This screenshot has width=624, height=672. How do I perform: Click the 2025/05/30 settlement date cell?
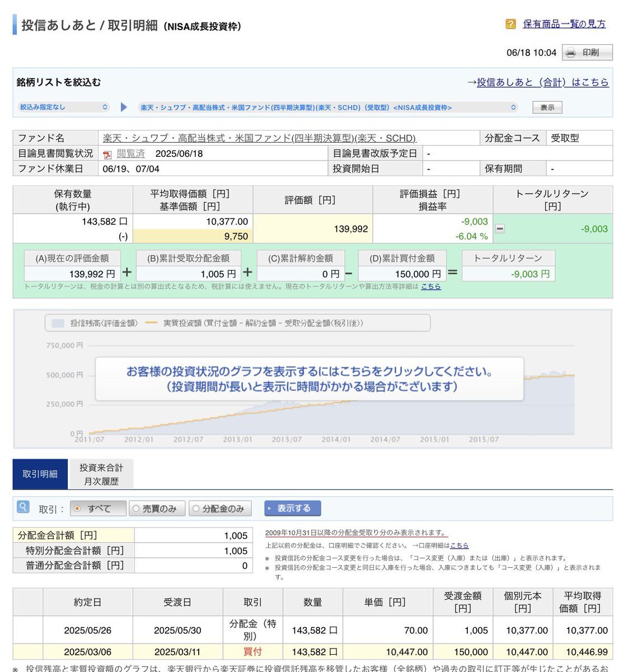pos(177,630)
